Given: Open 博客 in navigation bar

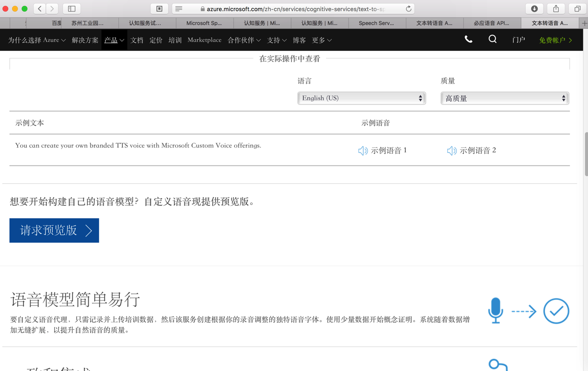Looking at the screenshot, I should click(x=300, y=40).
